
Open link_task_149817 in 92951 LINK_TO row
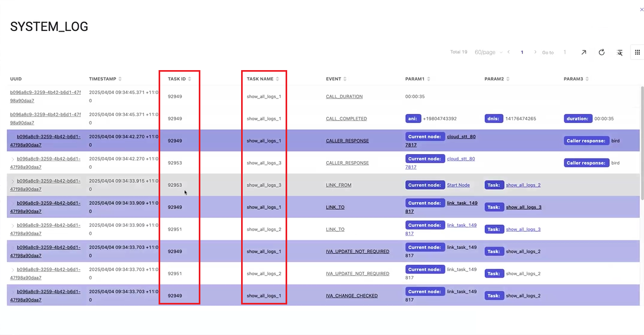pos(461,225)
